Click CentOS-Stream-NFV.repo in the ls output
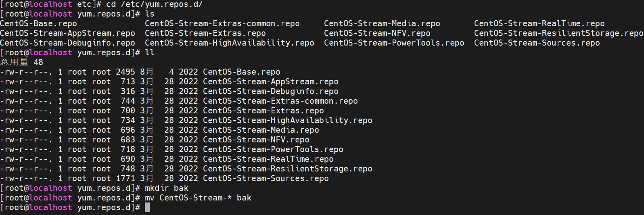The image size is (644, 215). click(377, 33)
